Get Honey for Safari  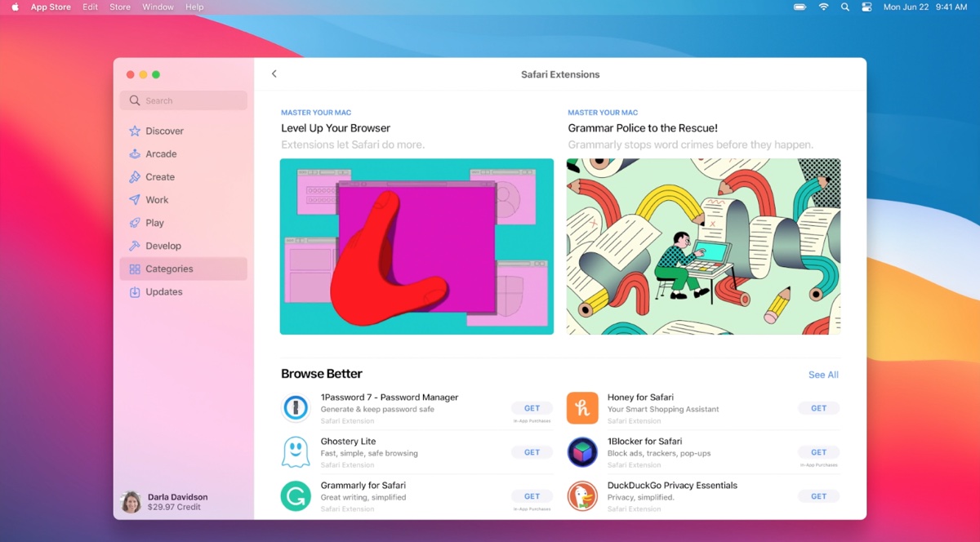(x=818, y=408)
